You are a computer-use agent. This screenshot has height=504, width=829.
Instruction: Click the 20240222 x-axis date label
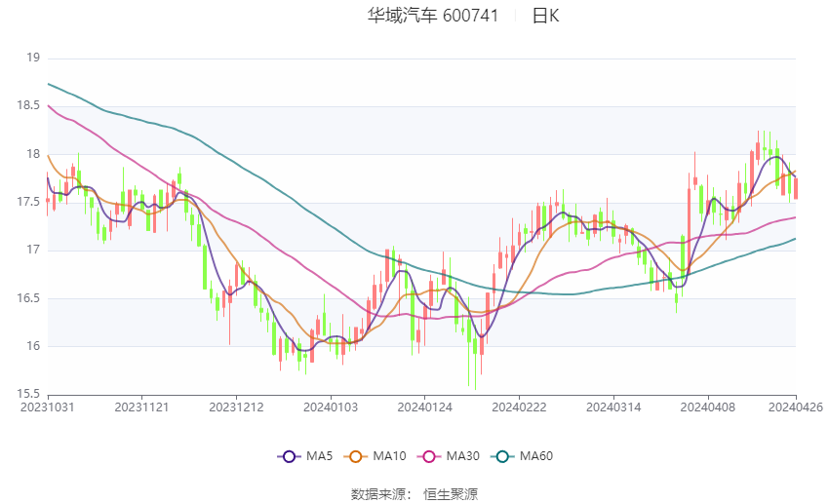coord(519,407)
